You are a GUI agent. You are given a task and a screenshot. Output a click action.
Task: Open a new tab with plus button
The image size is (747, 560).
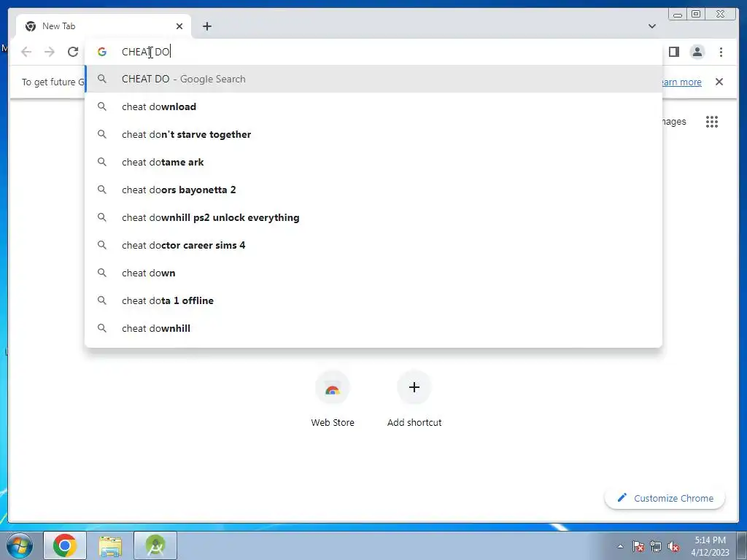coord(206,26)
